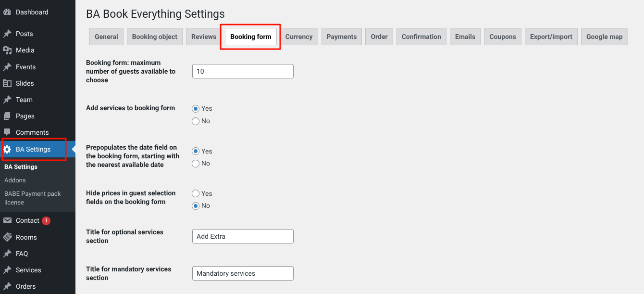Viewport: 644px width, 294px height.
Task: Click the mandatory services title field
Action: click(242, 273)
